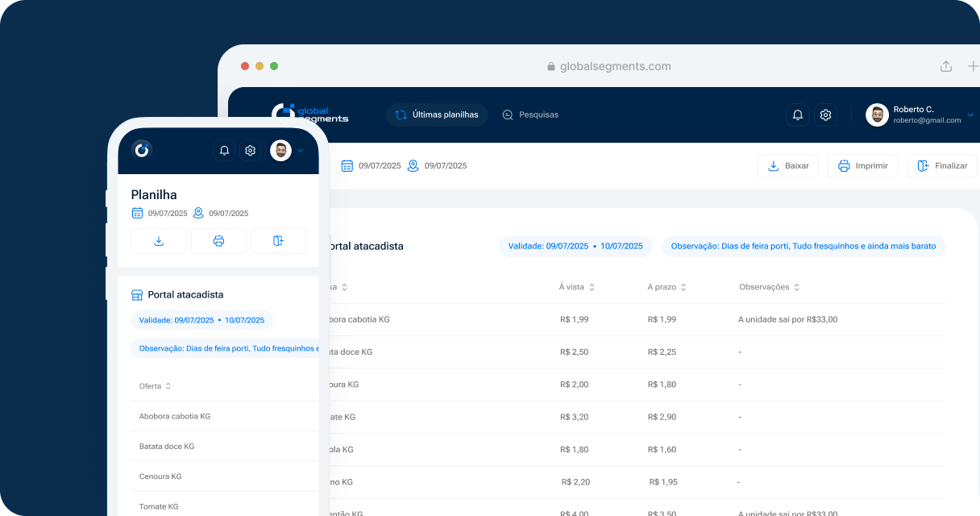Open mobile avatar dropdown chevron
Viewport: 980px width, 516px height.
point(301,151)
